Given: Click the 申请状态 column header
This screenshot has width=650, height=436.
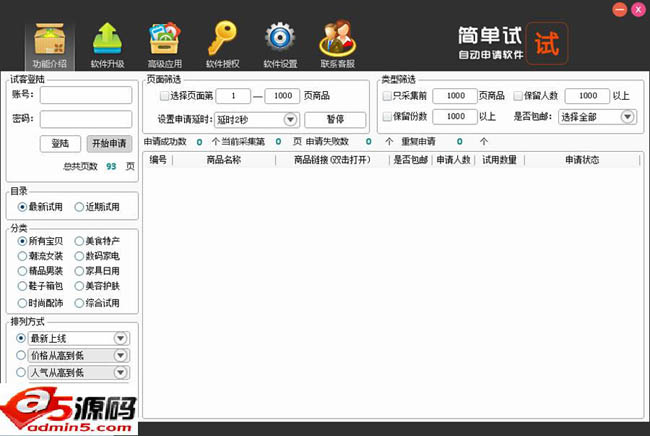Looking at the screenshot, I should point(582,160).
